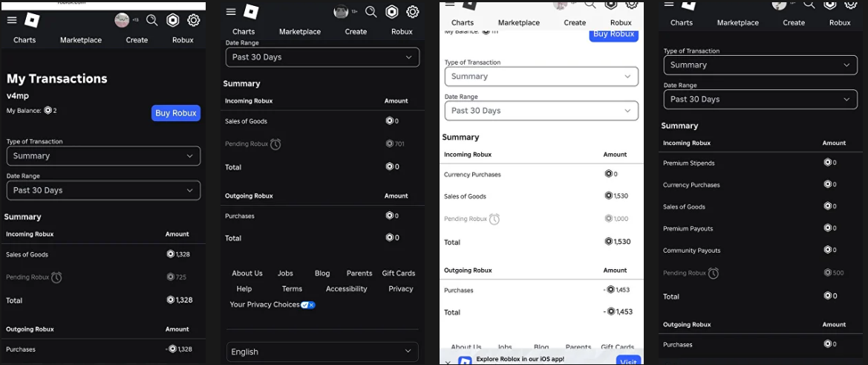This screenshot has width=868, height=365.
Task: Click Robux header icon in Premium Stipends panel
Action: (x=830, y=4)
